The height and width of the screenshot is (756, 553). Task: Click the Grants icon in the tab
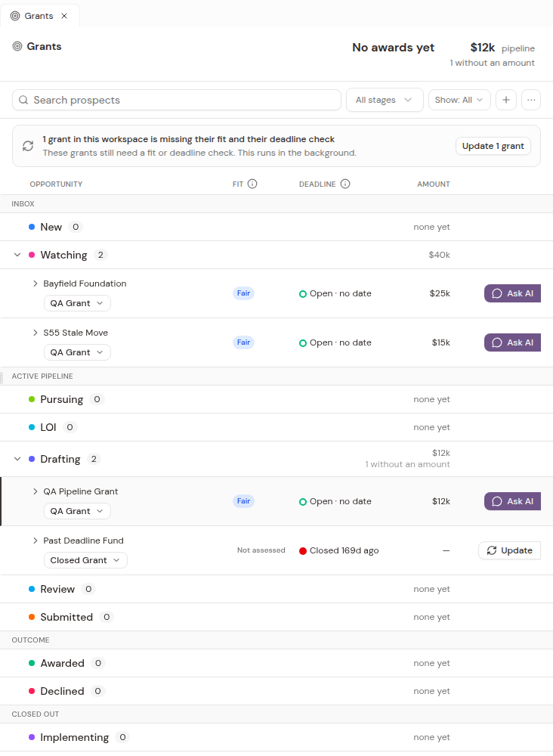[15, 16]
